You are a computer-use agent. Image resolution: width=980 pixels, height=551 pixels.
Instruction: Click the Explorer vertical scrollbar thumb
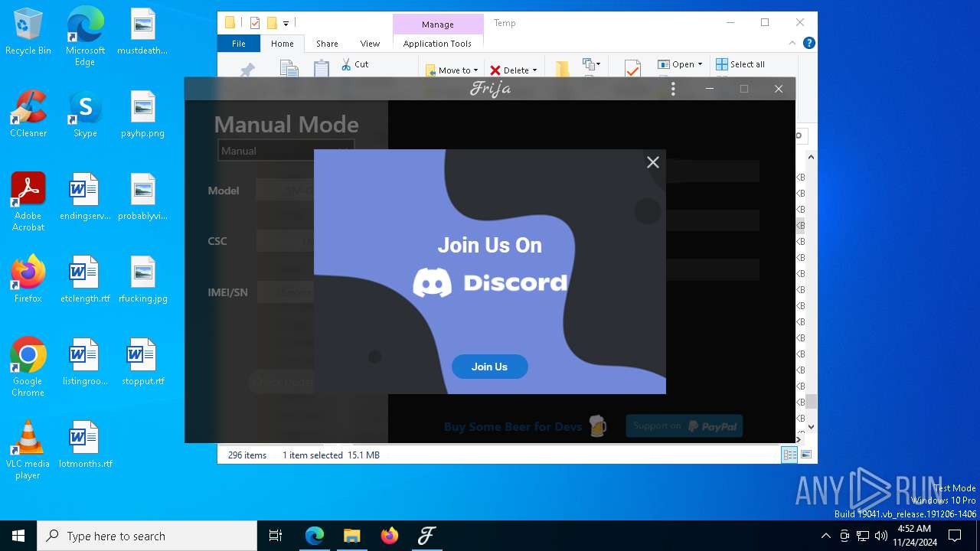click(812, 402)
